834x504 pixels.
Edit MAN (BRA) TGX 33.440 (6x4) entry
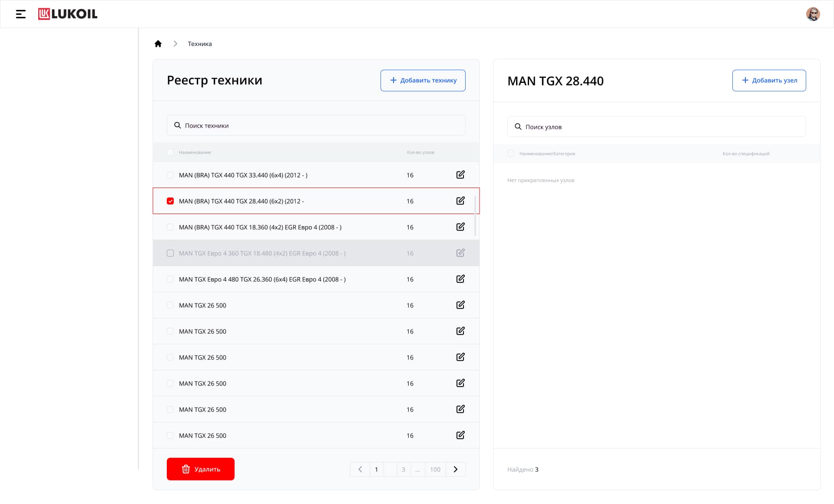[x=460, y=175]
